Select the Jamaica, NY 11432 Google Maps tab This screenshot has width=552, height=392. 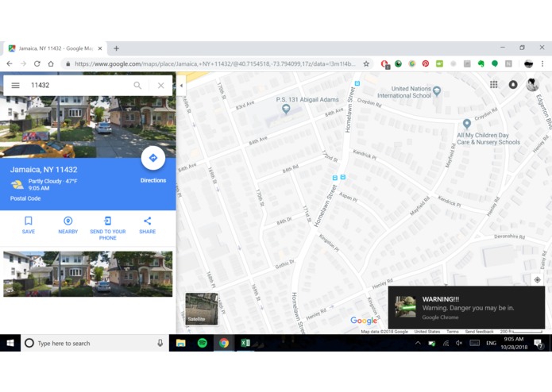56,48
